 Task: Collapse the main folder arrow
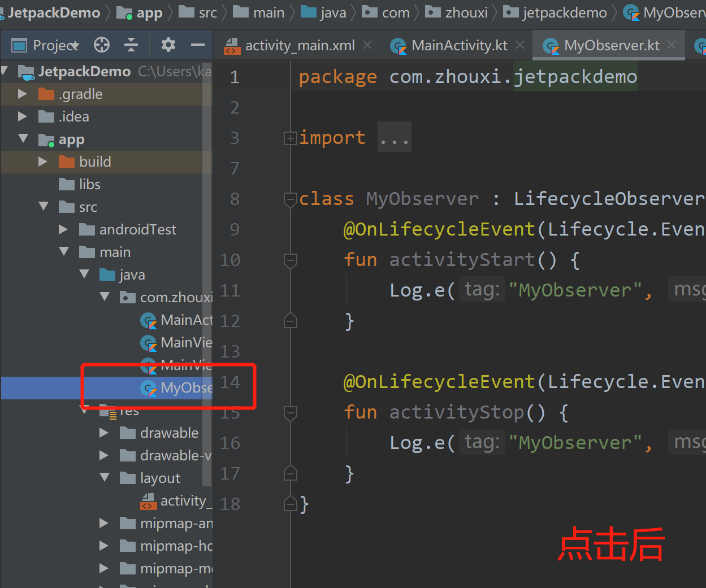64,251
